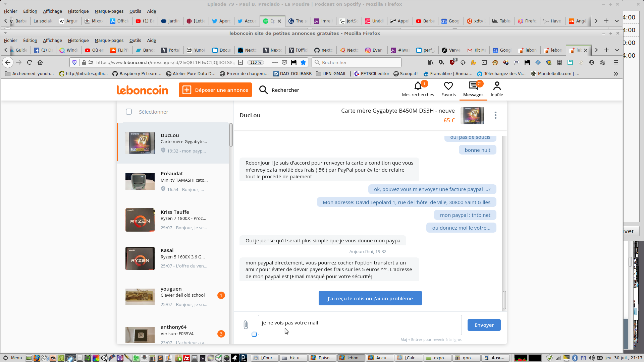
Task: Expand the bookmarks toolbar overflow chevron
Action: [616, 74]
